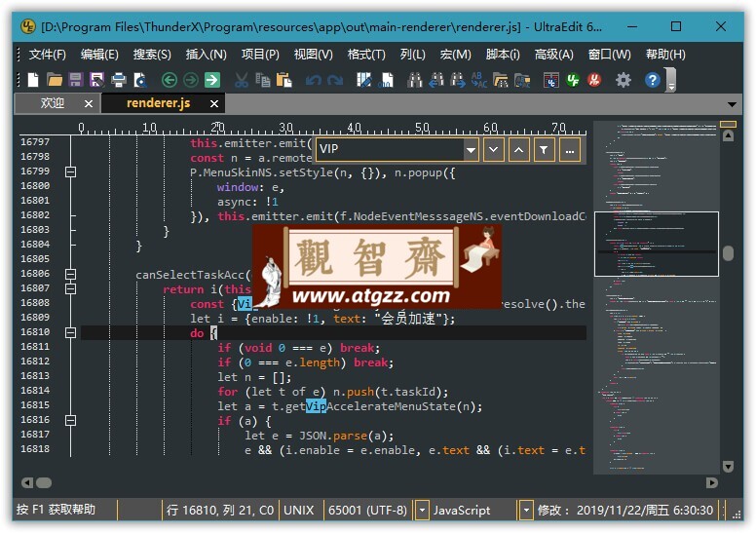Open 格式(T) menu
This screenshot has width=756, height=533.
366,55
